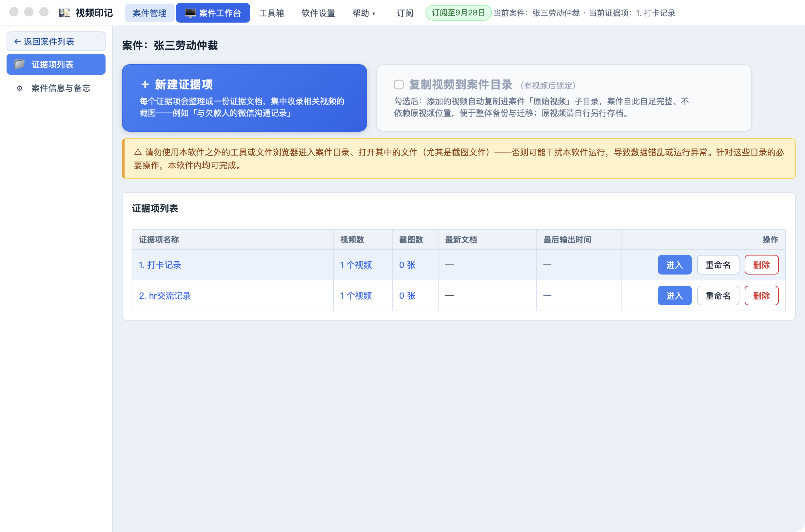Select 证据项列表 in the sidebar
The width and height of the screenshot is (805, 532).
(x=56, y=64)
